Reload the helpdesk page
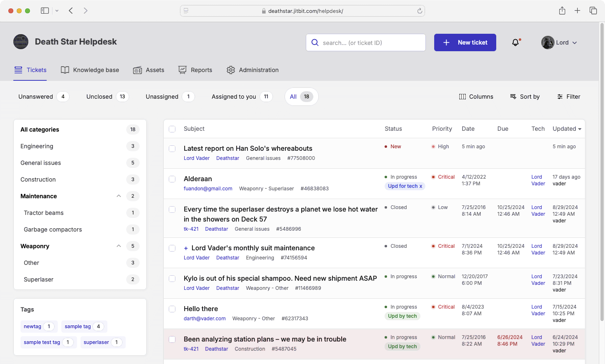The image size is (605, 364). click(420, 11)
